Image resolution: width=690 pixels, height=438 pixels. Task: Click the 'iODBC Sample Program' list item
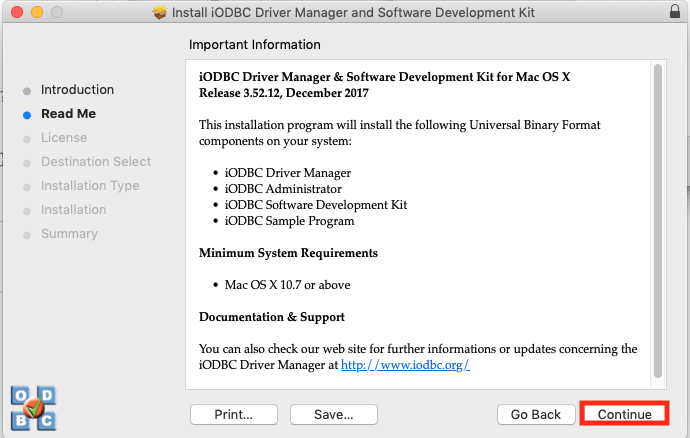tap(290, 221)
